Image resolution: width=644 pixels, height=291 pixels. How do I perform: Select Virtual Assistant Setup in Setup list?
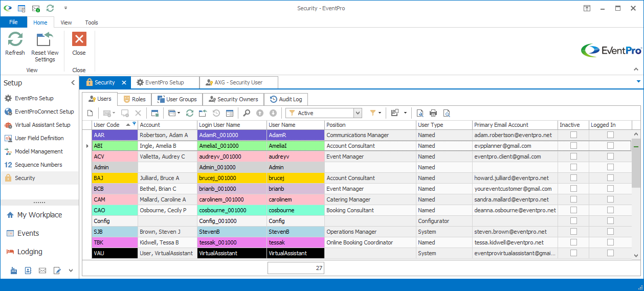click(x=39, y=125)
